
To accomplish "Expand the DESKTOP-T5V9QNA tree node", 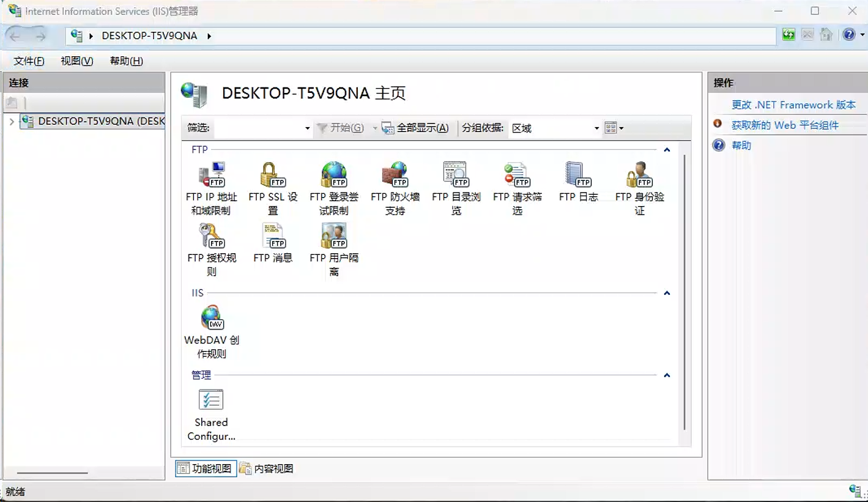I will pyautogui.click(x=12, y=122).
